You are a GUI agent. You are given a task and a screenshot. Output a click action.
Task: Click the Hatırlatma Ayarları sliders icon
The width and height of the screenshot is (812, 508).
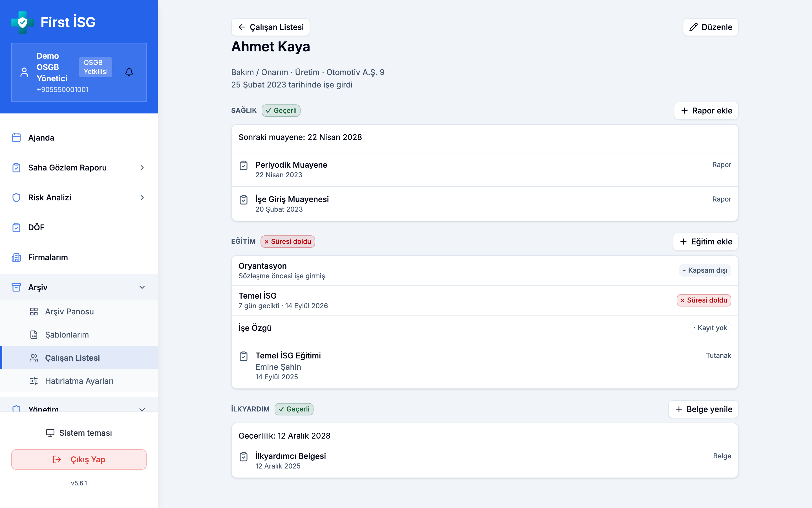pos(34,381)
